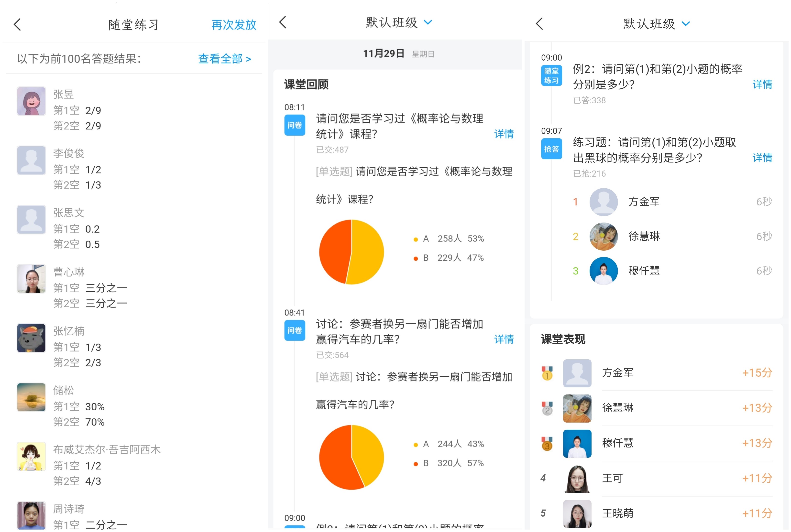Click 已答:338 answered count
This screenshot has height=532, width=791.
[589, 100]
